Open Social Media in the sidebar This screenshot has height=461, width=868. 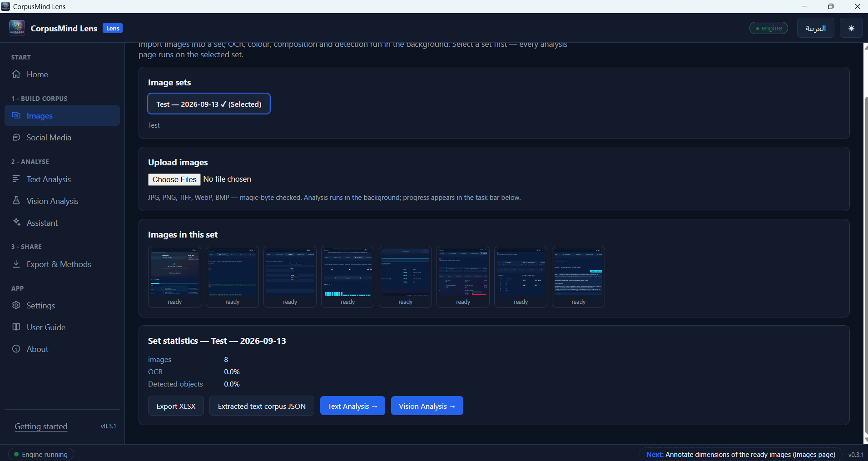click(x=62, y=137)
